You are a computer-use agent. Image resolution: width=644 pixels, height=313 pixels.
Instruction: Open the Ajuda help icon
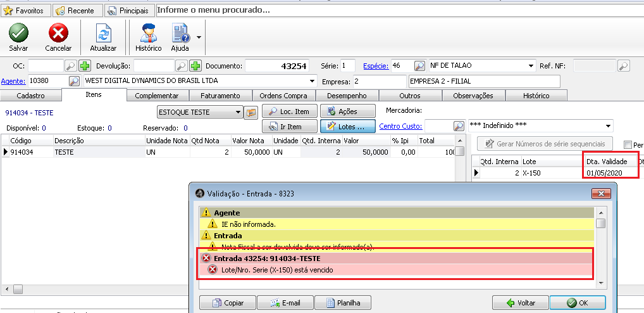click(x=180, y=34)
